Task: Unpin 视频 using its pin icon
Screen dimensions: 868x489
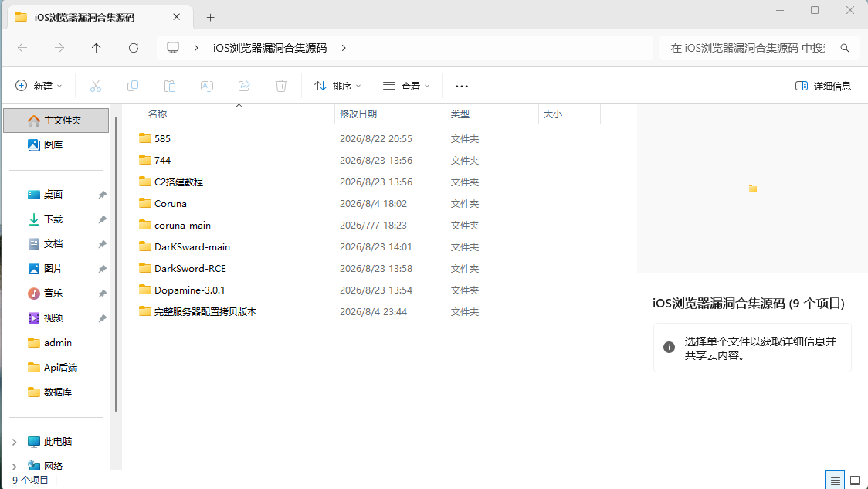Action: (103, 318)
